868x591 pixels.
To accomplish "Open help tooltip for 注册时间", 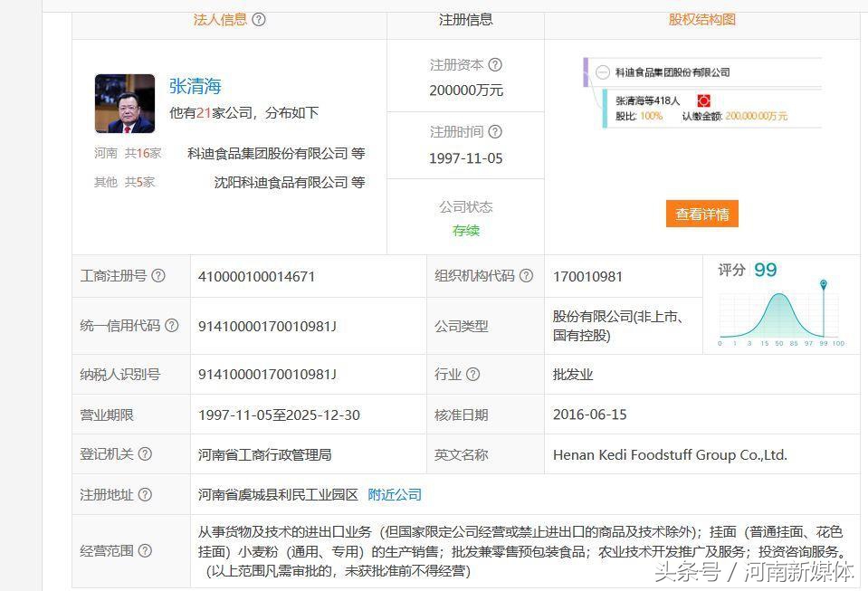I will (x=494, y=131).
